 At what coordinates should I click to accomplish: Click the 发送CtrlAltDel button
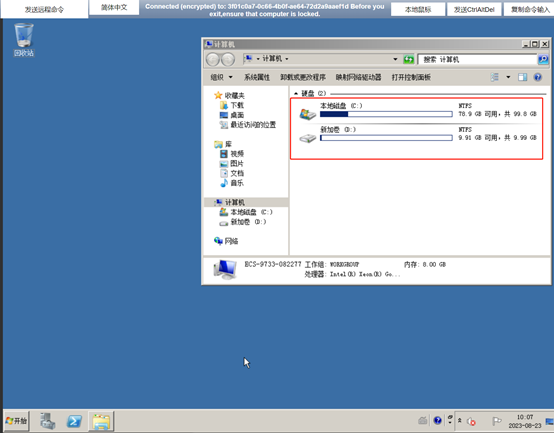[474, 10]
